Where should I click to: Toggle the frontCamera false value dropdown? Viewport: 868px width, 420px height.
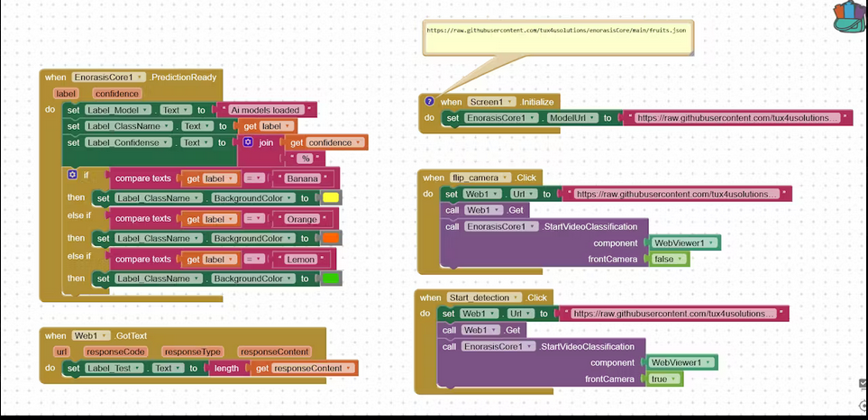pos(670,259)
